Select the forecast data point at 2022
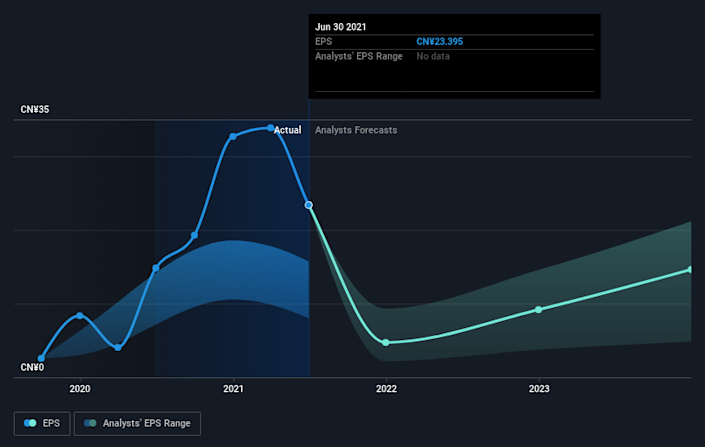Screen dimensions: 705x447 tap(386, 342)
